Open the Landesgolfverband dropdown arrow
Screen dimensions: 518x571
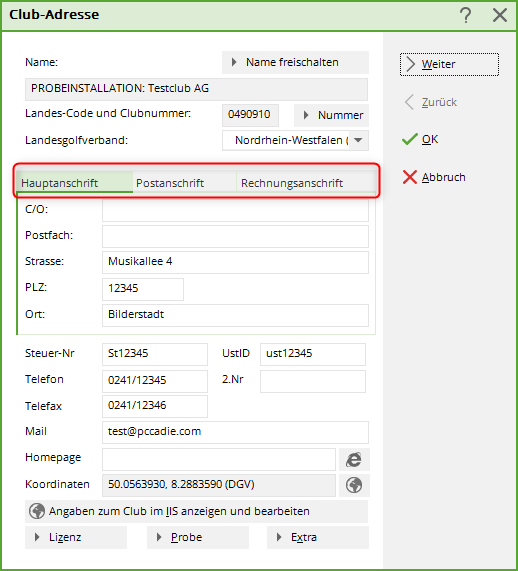pyautogui.click(x=358, y=140)
